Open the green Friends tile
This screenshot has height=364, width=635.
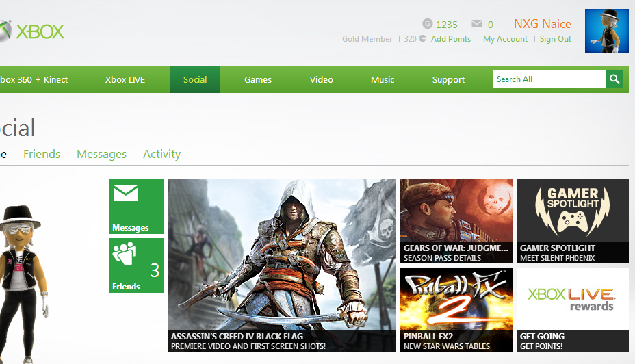(136, 265)
